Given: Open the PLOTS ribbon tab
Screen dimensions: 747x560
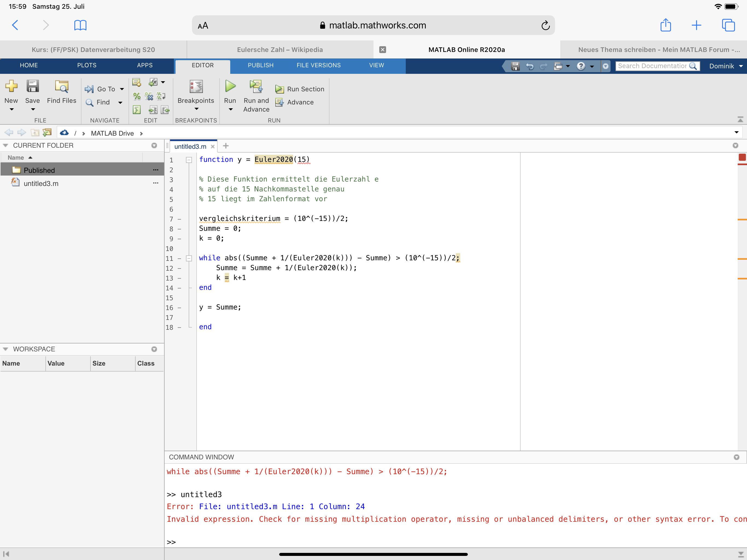Looking at the screenshot, I should point(87,66).
